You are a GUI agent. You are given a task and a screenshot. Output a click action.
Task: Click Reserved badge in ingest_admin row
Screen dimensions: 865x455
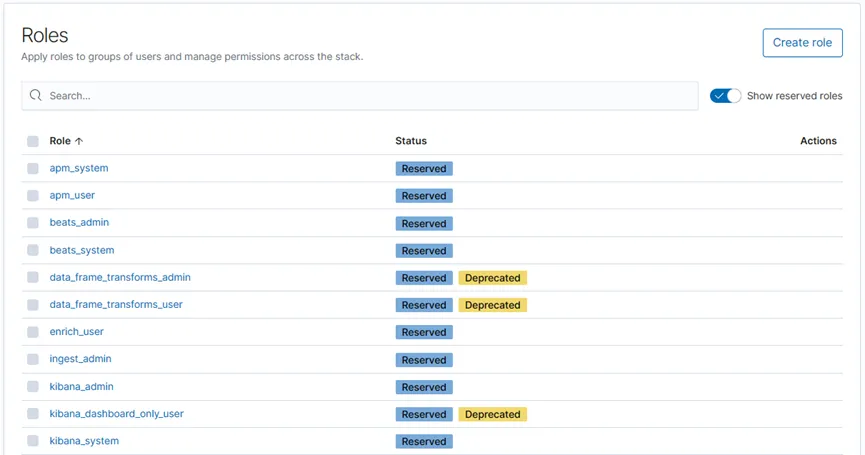tap(424, 360)
